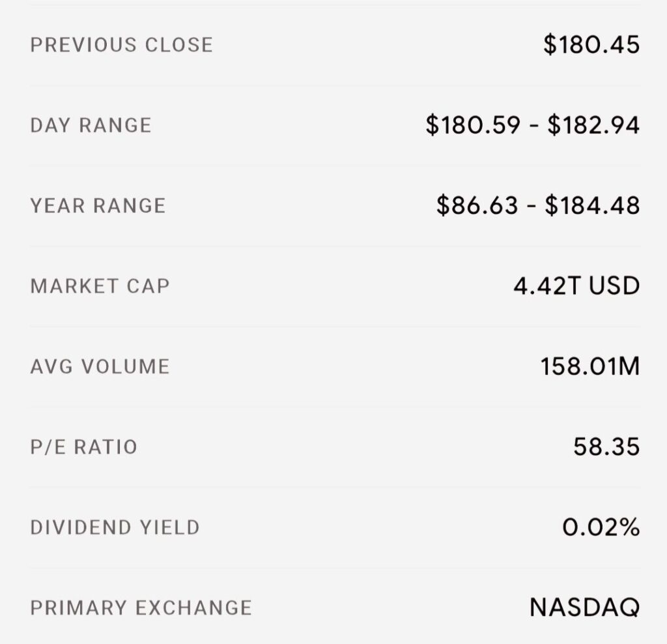Click the 58.35 P/E ratio value
Viewport: 667px width, 644px height.
click(x=606, y=446)
